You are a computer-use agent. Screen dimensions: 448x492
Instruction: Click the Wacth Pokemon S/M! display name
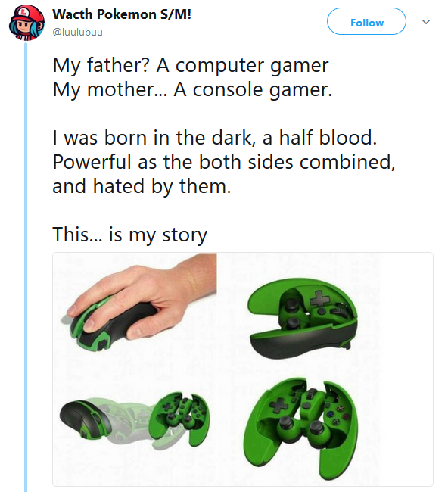122,14
